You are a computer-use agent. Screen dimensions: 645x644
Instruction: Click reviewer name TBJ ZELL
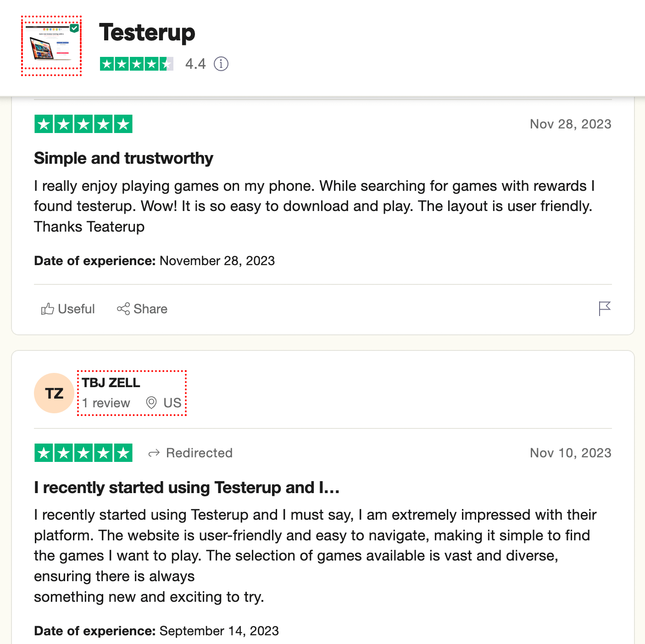[110, 383]
